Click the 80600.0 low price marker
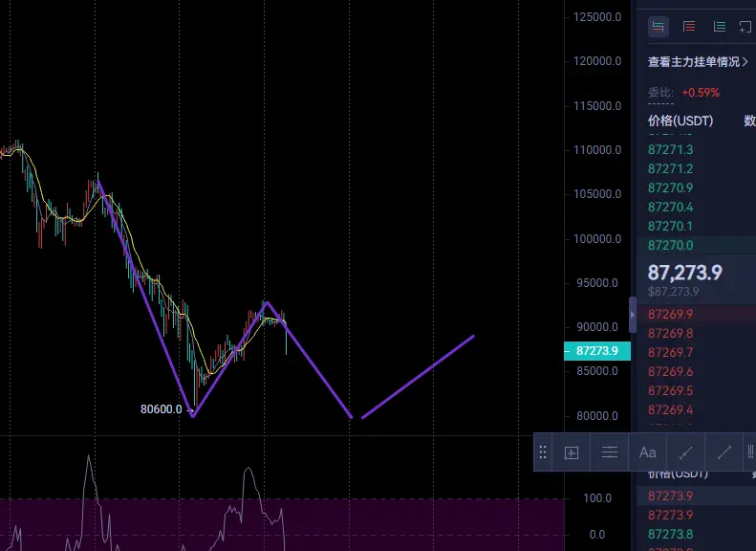The width and height of the screenshot is (756, 551). [161, 409]
